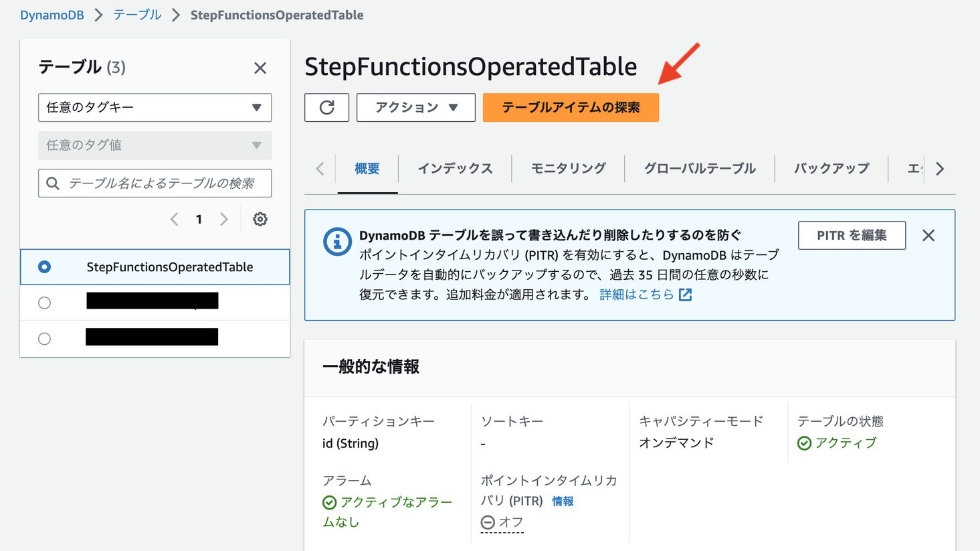The width and height of the screenshot is (980, 551).
Task: Open the アクション dropdown
Action: pyautogui.click(x=415, y=107)
